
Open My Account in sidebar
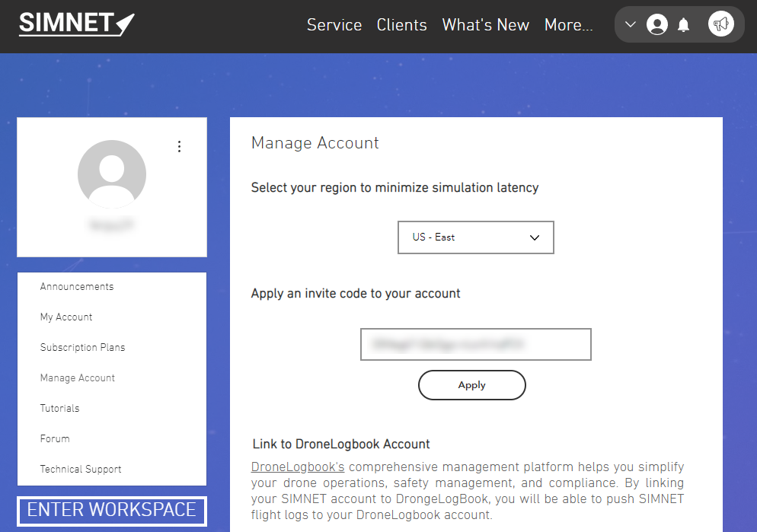coord(66,317)
